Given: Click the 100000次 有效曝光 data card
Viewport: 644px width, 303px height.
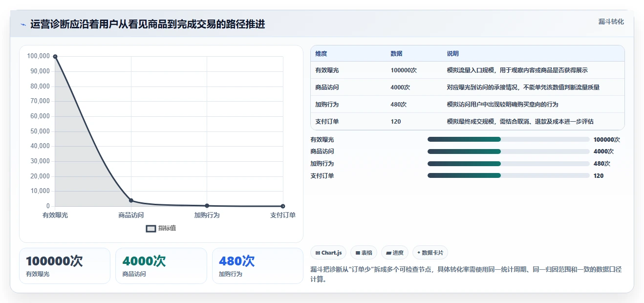Looking at the screenshot, I should click(x=65, y=265).
